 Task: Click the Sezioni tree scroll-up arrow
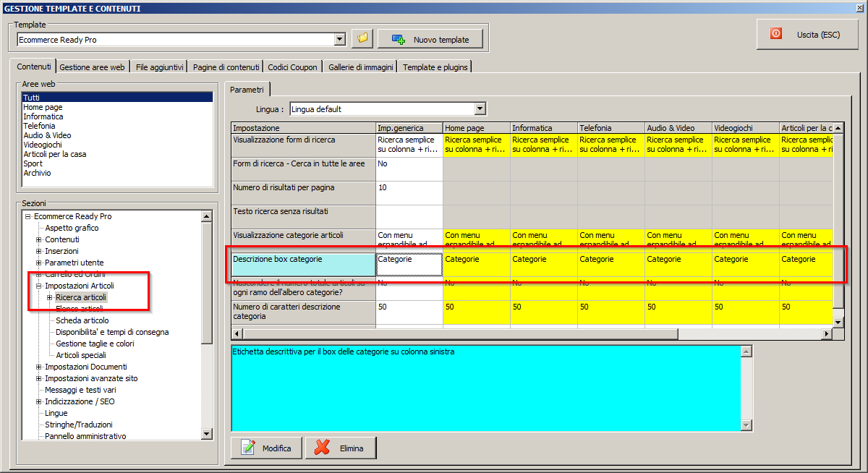pos(206,216)
